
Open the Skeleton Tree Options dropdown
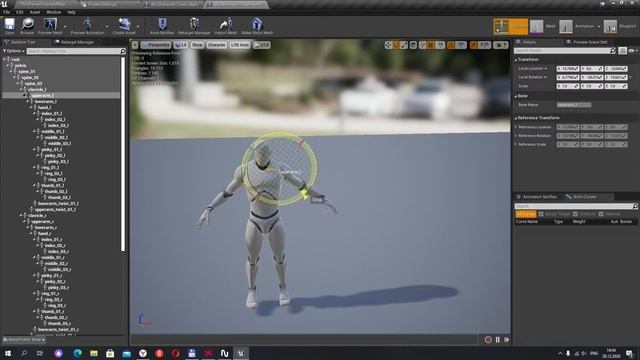click(14, 51)
